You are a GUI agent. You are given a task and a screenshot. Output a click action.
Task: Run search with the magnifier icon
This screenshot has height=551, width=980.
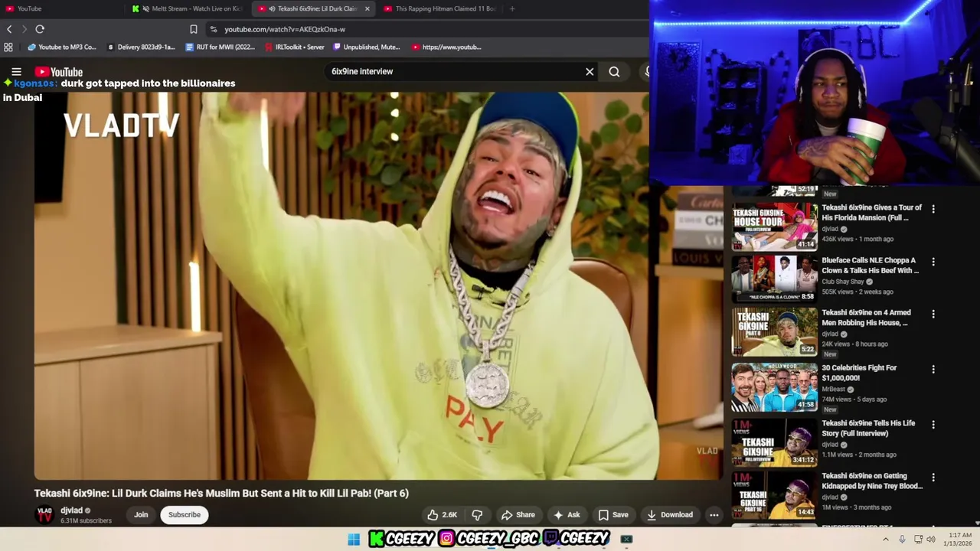coord(614,72)
